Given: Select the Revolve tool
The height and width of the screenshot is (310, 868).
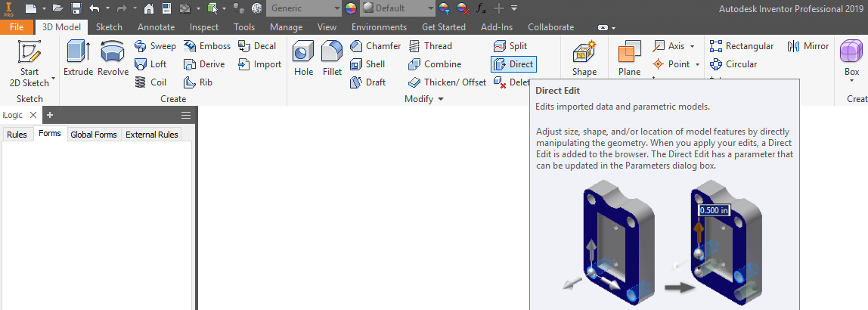Looking at the screenshot, I should pyautogui.click(x=113, y=57).
